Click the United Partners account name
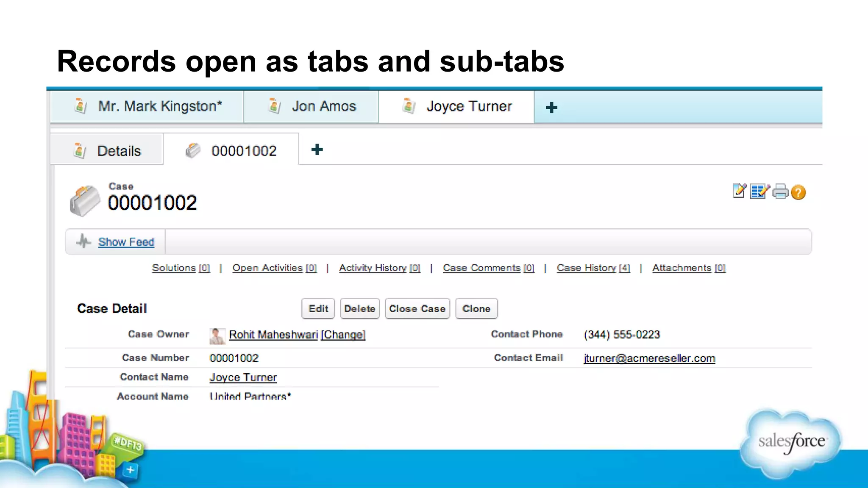This screenshot has height=488, width=868. [250, 396]
